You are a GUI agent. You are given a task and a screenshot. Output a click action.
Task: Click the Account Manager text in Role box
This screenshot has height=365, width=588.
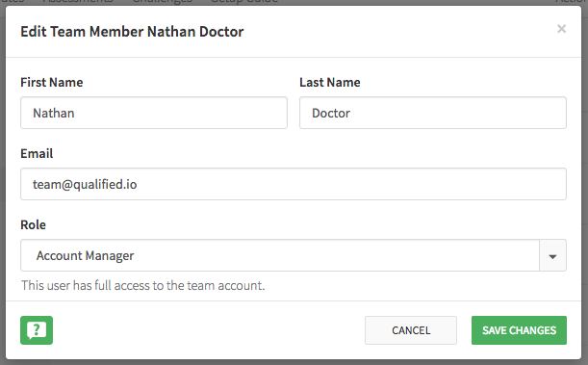tap(85, 255)
